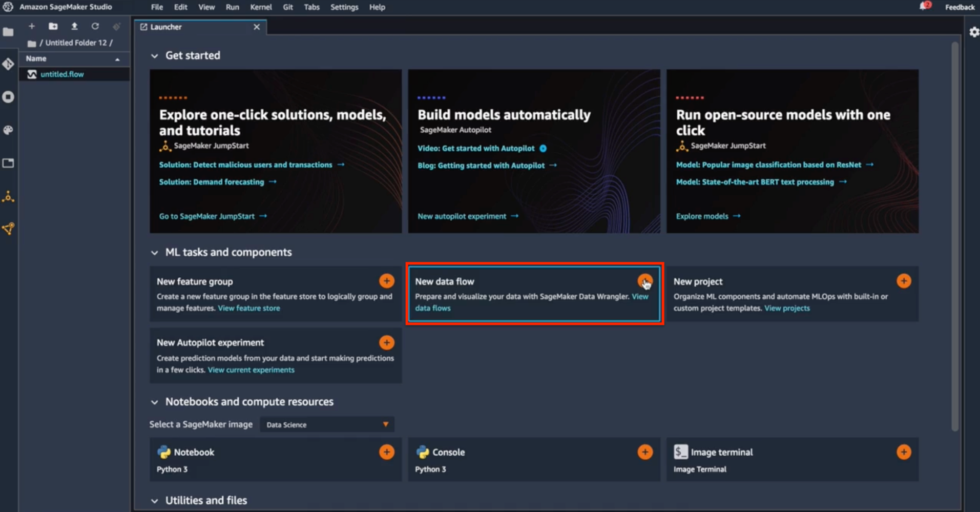Image resolution: width=980 pixels, height=512 pixels.
Task: Click the Console Python 3 card
Action: 534,459
